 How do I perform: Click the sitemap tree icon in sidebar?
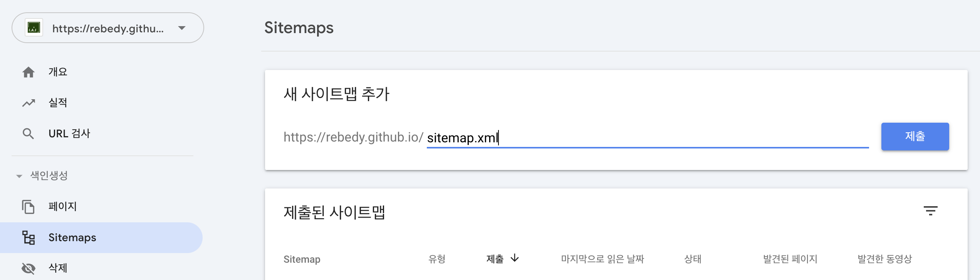29,238
